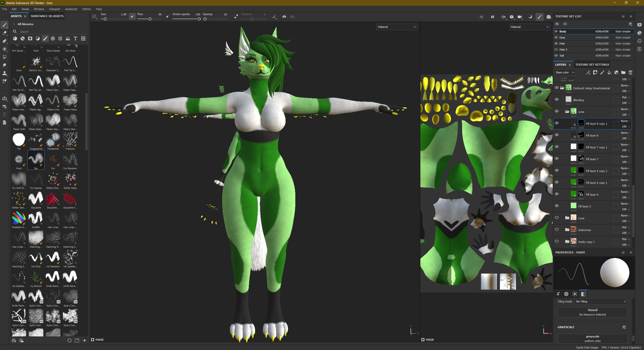Click the Add fill layer icon in Layers panel

609,72
